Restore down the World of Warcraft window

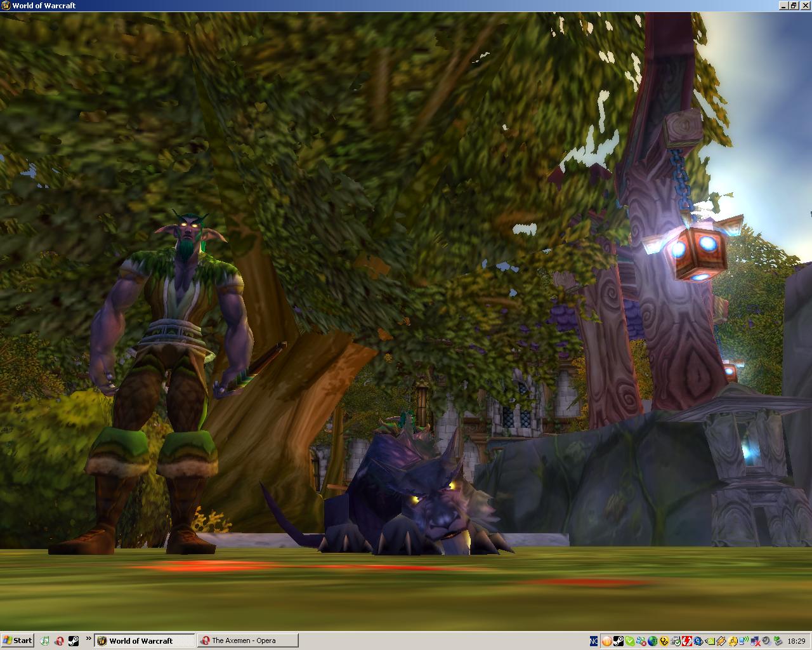793,5
